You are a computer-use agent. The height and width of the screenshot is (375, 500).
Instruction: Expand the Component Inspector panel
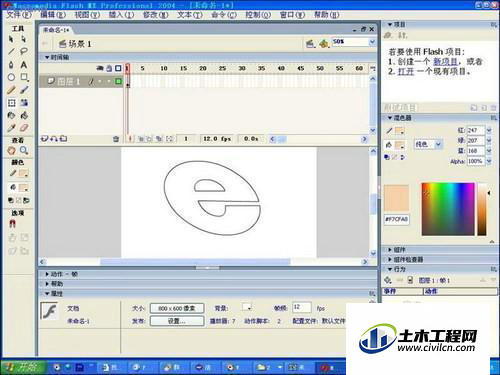point(390,259)
